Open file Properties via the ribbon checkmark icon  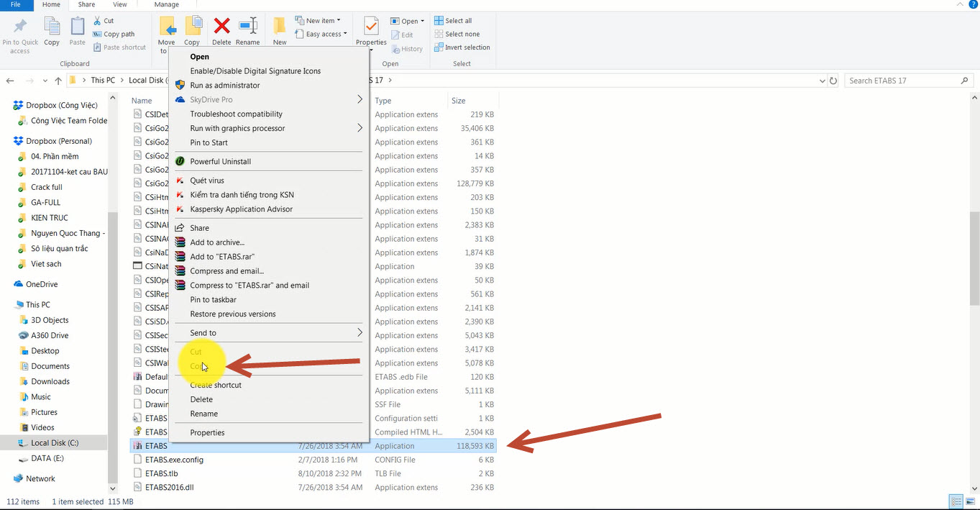370,29
